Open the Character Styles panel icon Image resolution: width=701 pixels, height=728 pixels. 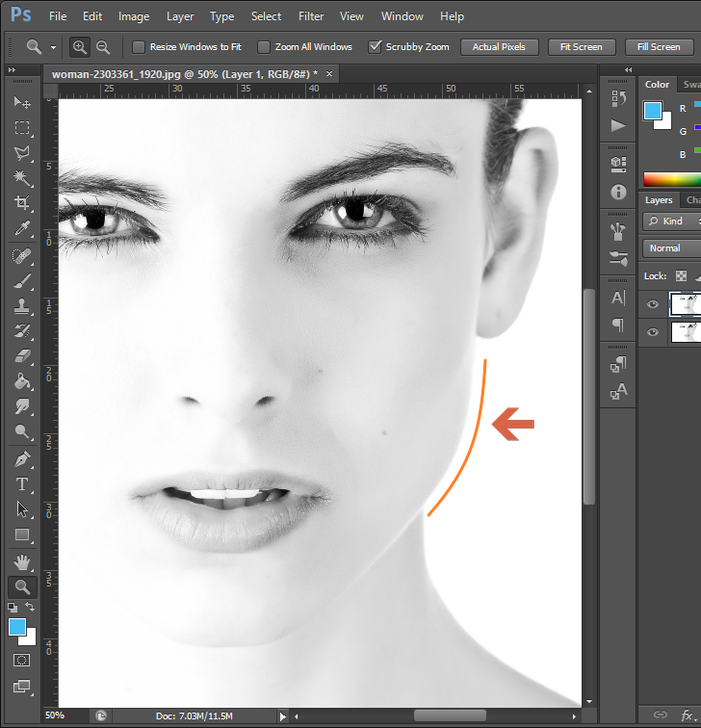[x=618, y=391]
